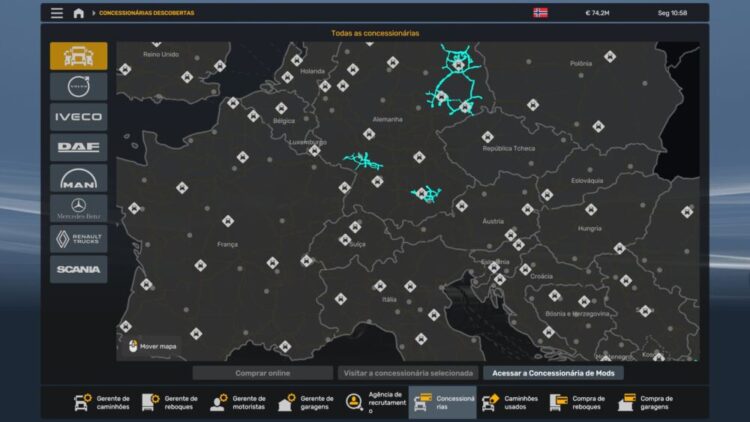Image resolution: width=750 pixels, height=422 pixels.
Task: Open Compra de garagens tab
Action: click(646, 402)
